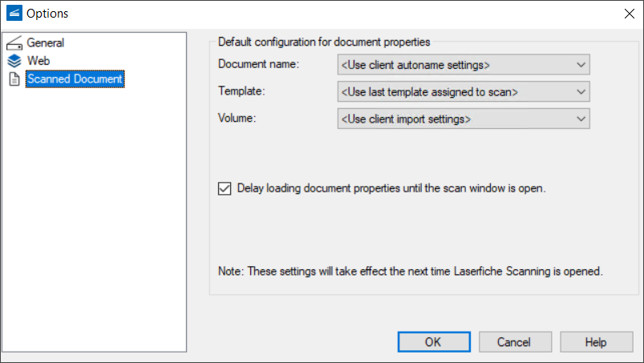Viewport: 644px width, 363px height.
Task: Open the Template dropdown
Action: click(x=464, y=92)
